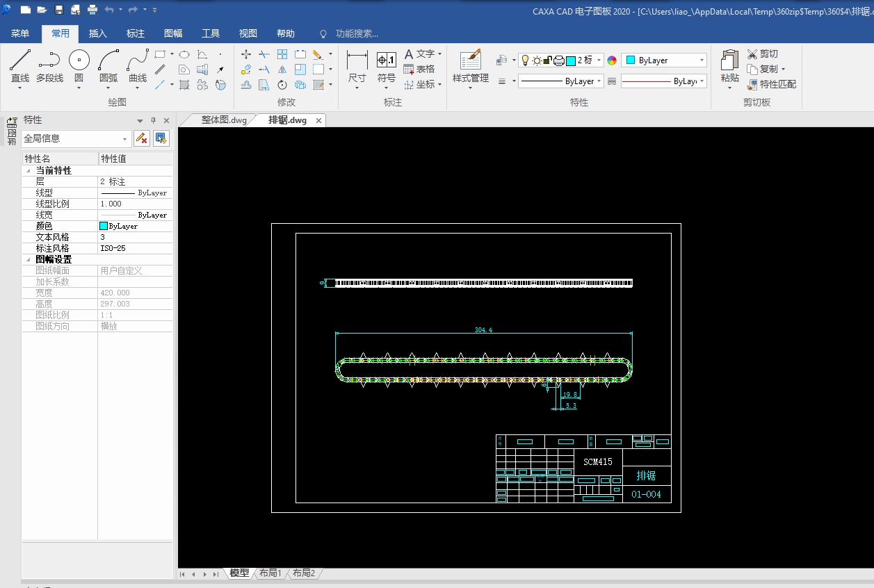
Task: Click the 标注风格 ISO-25 value
Action: pos(135,248)
